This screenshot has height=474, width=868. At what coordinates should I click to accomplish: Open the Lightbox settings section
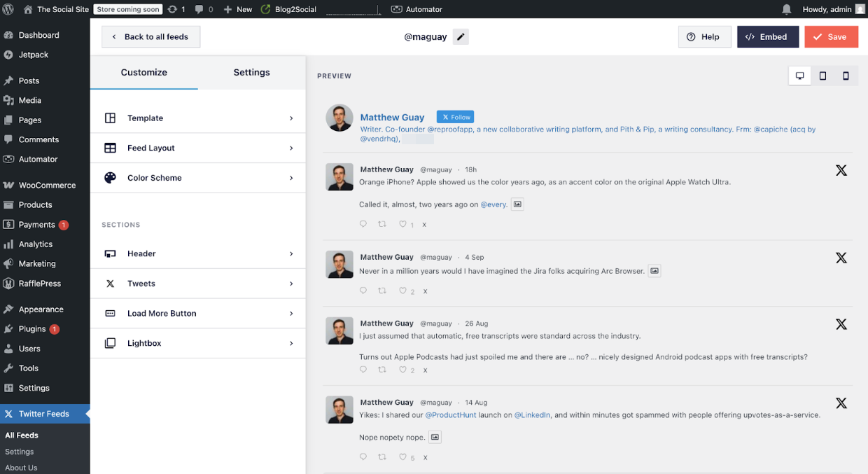click(x=198, y=343)
